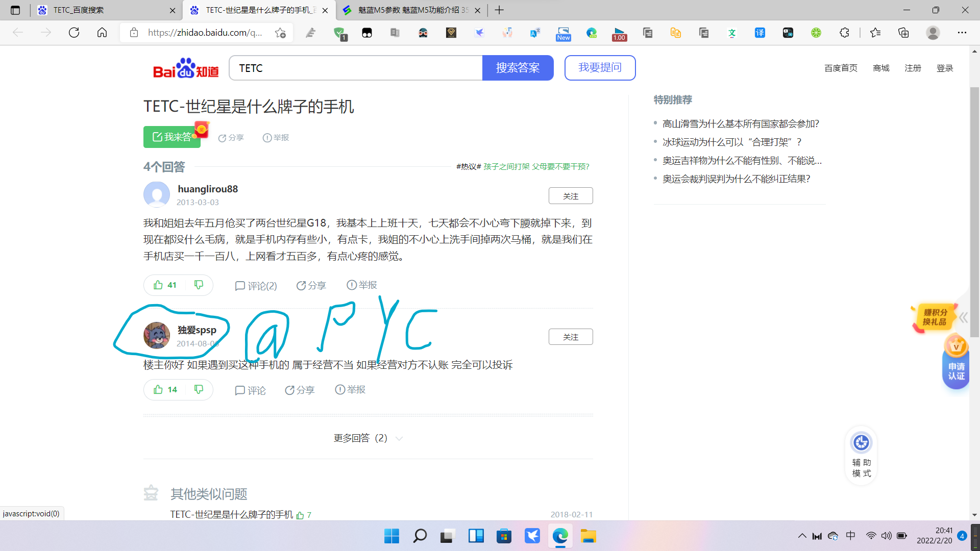Screen dimensions: 980x551
Task: Open 商城 link in header
Action: [881, 68]
